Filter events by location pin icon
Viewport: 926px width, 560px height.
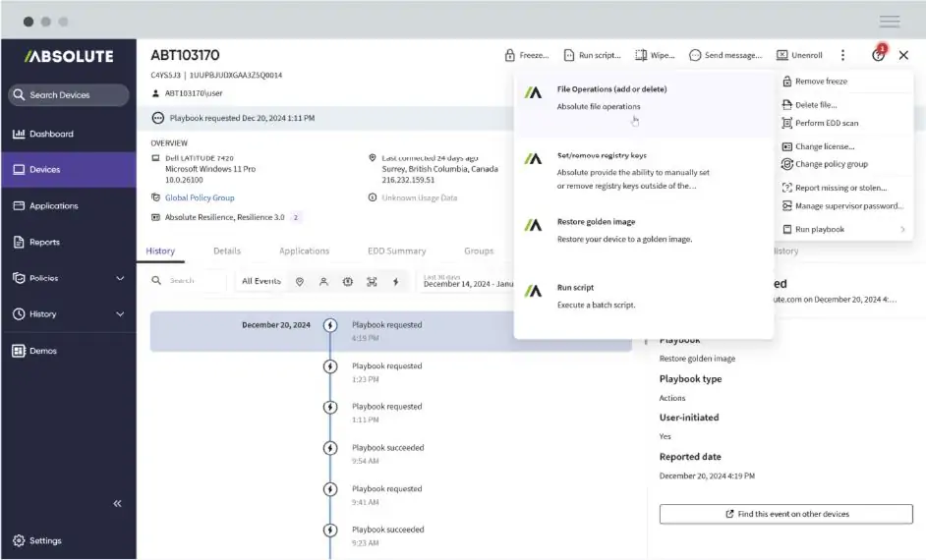point(300,282)
